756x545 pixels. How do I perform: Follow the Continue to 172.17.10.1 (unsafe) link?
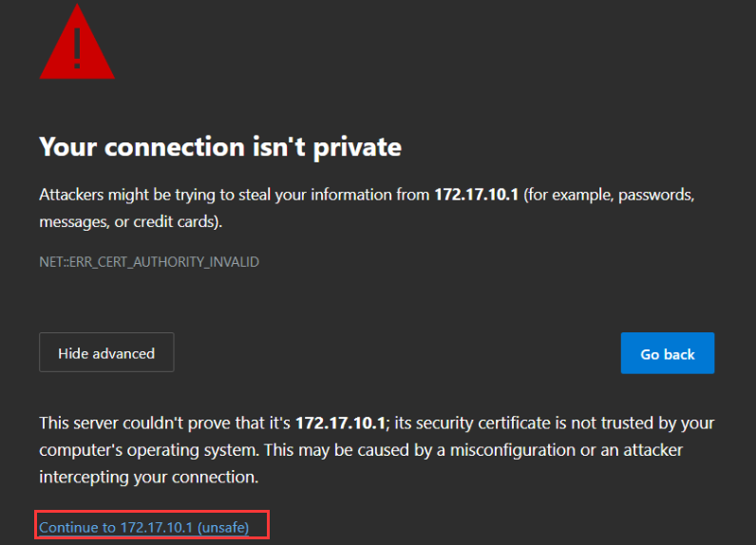tap(142, 527)
